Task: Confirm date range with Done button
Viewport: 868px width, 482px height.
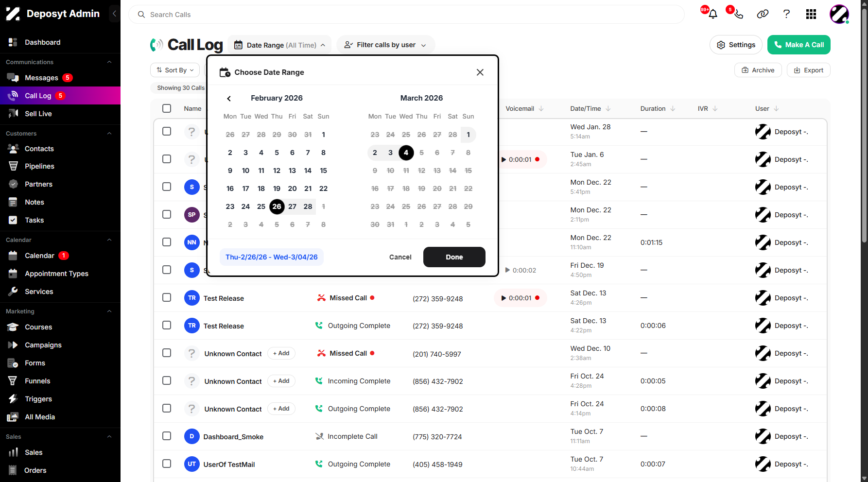Action: click(454, 257)
